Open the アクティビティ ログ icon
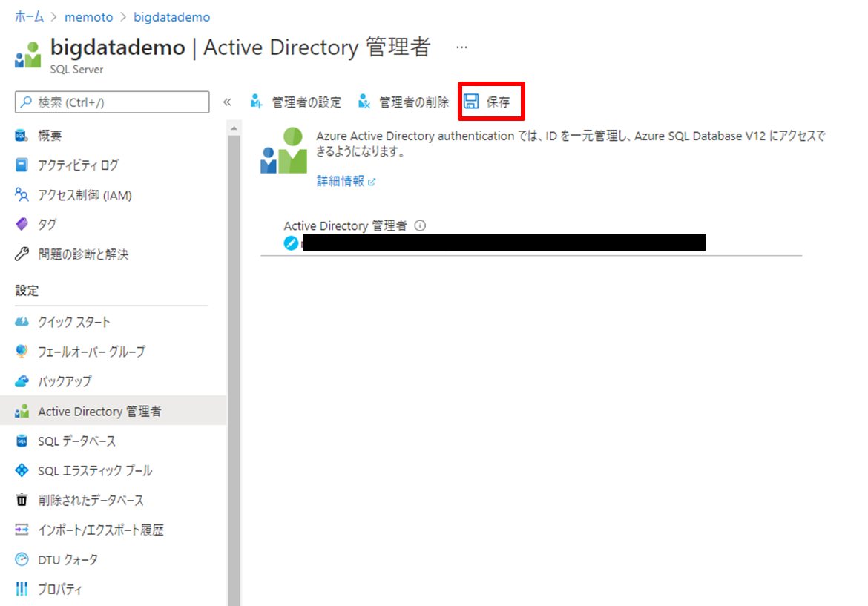The image size is (868, 606). click(22, 165)
